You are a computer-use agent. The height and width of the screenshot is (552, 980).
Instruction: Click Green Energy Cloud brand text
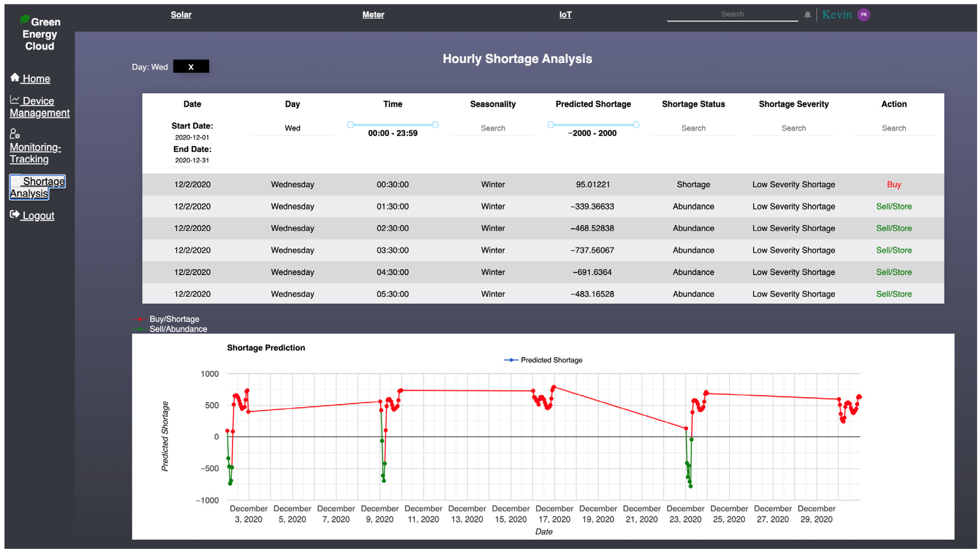pos(40,34)
